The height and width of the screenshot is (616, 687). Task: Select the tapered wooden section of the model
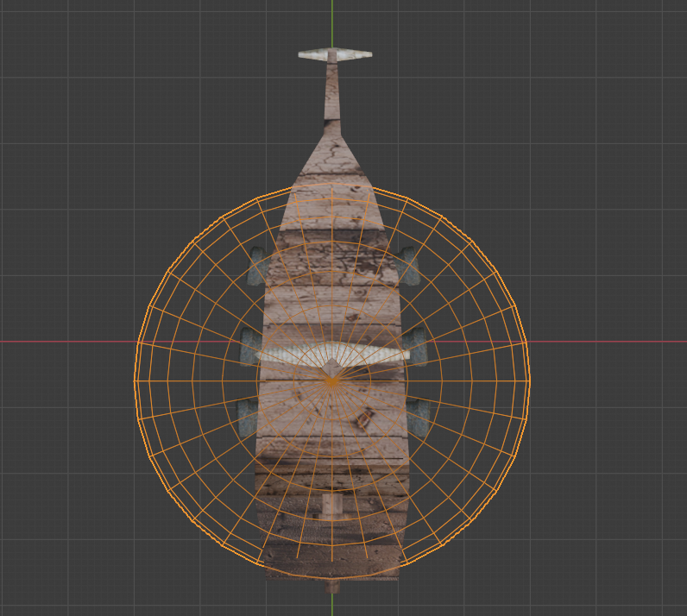332,173
